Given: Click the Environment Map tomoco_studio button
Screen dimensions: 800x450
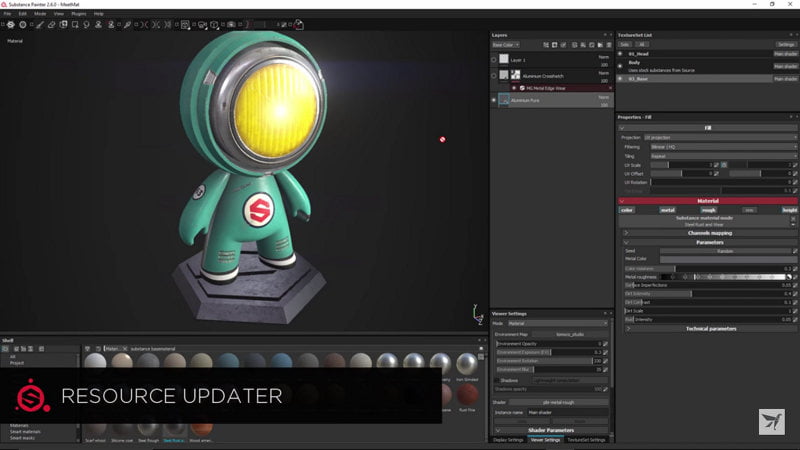Looking at the screenshot, I should click(570, 334).
